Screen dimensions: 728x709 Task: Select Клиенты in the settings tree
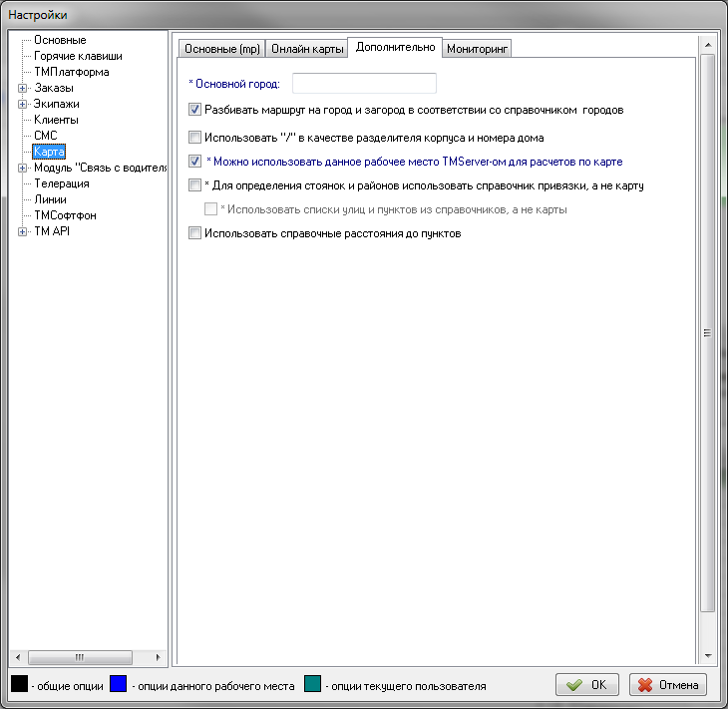click(56, 120)
